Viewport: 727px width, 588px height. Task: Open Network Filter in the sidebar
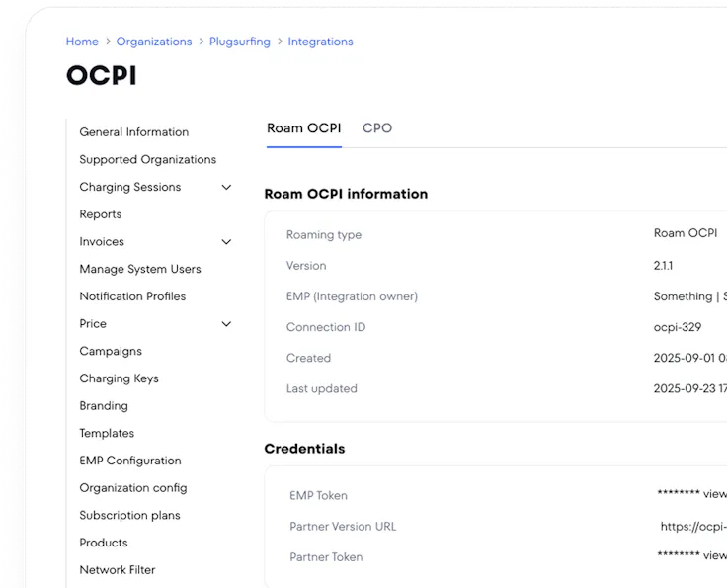coord(118,570)
